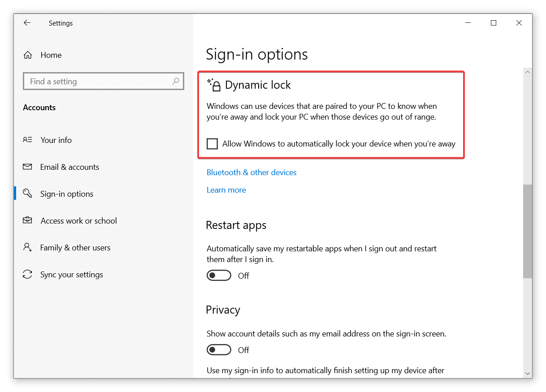Enable automatic device lock checkbox
Screen dimensions: 546x392
pyautogui.click(x=212, y=144)
